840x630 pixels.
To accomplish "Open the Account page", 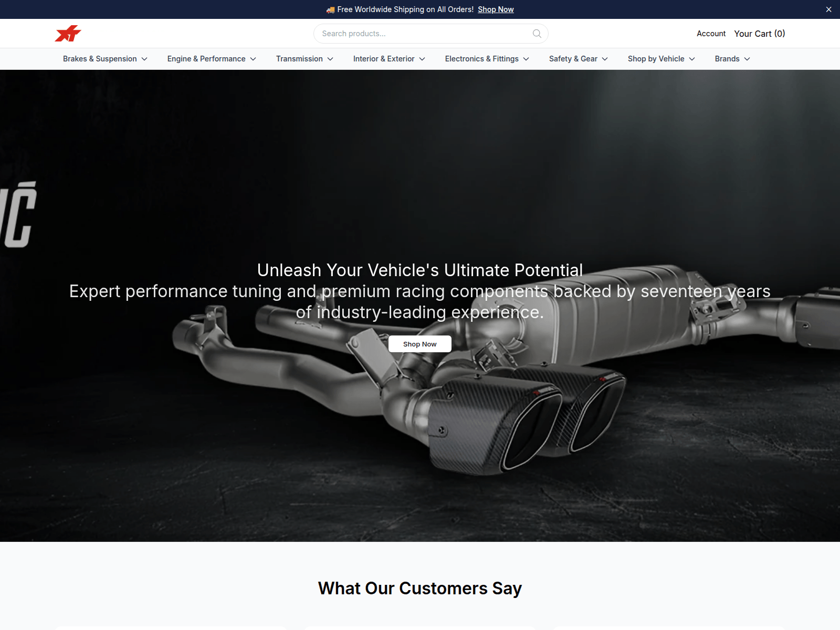I will coord(711,34).
